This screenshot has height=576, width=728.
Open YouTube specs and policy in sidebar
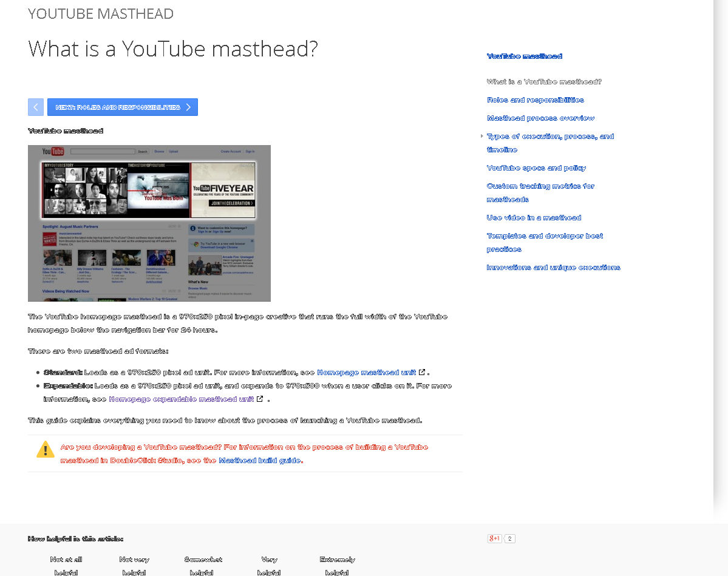[536, 168]
